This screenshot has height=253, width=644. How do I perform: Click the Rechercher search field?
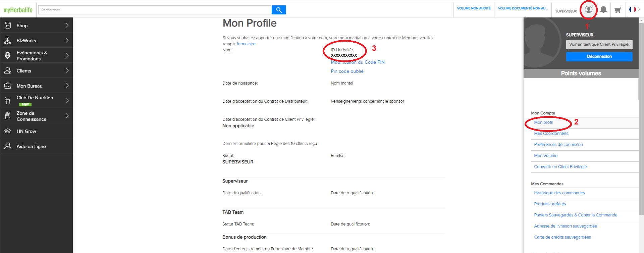(155, 10)
